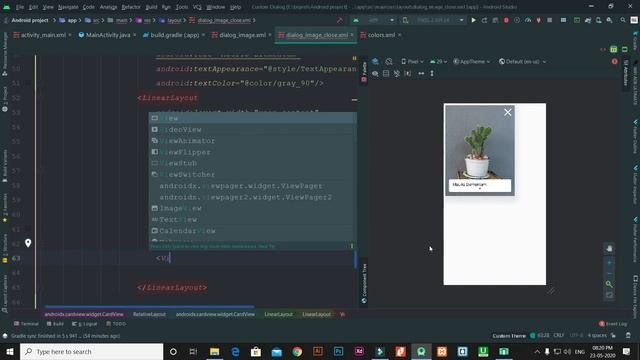Viewport: 640px width, 360px height.
Task: Open the TODO tool window
Action: point(116,324)
